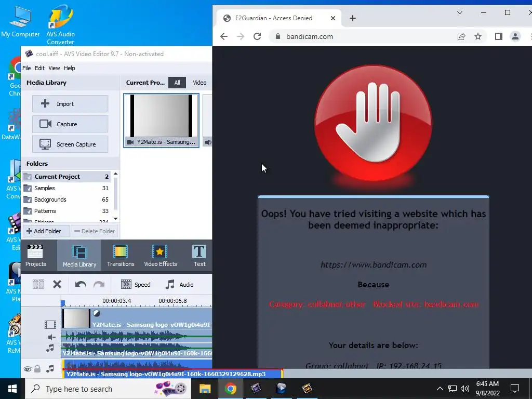Select the Samples folder
532x399 pixels.
pos(66,188)
